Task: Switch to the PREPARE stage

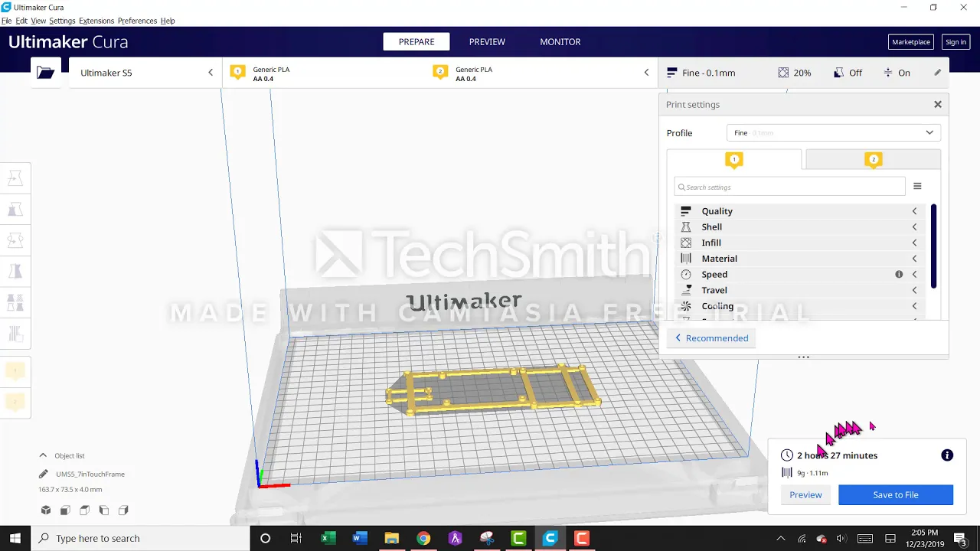Action: [416, 42]
